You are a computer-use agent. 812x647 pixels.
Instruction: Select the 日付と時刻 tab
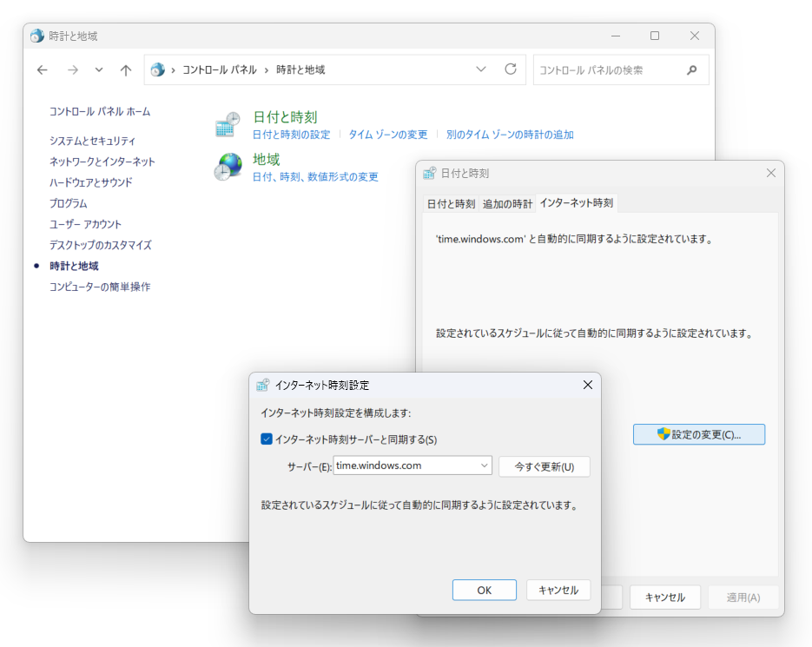451,203
